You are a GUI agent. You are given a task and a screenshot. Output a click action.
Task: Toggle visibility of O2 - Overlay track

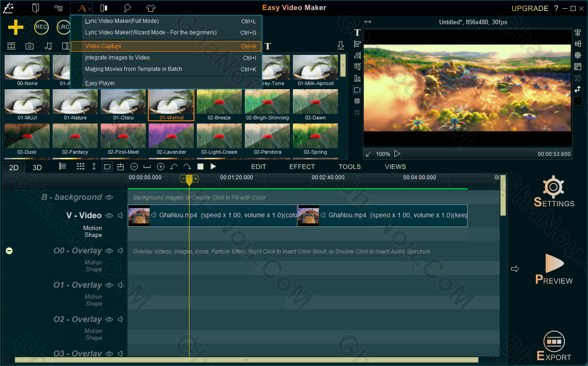(109, 319)
